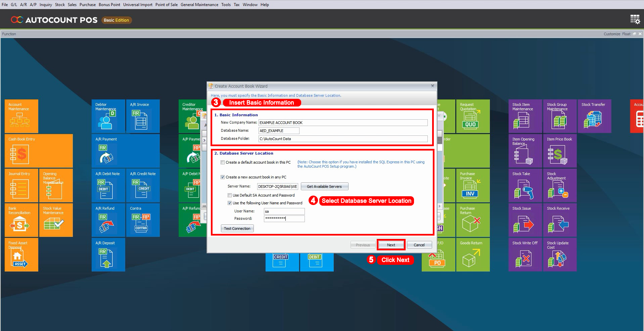Open the Journal Entry tile
Viewport: 644px width, 331px height.
tap(21, 185)
